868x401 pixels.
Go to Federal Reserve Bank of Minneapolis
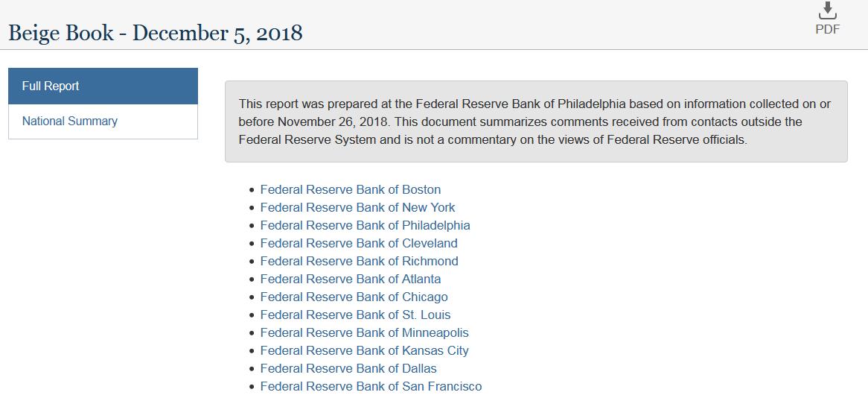(x=364, y=332)
